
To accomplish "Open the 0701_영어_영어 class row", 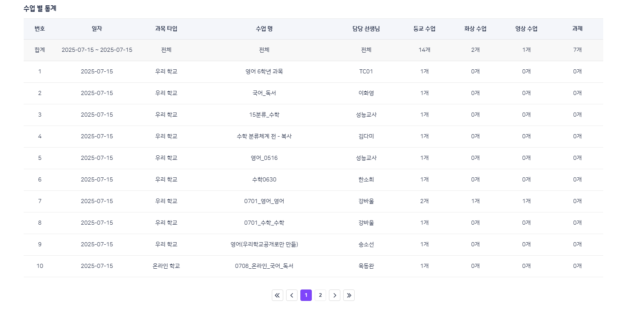I will click(264, 201).
